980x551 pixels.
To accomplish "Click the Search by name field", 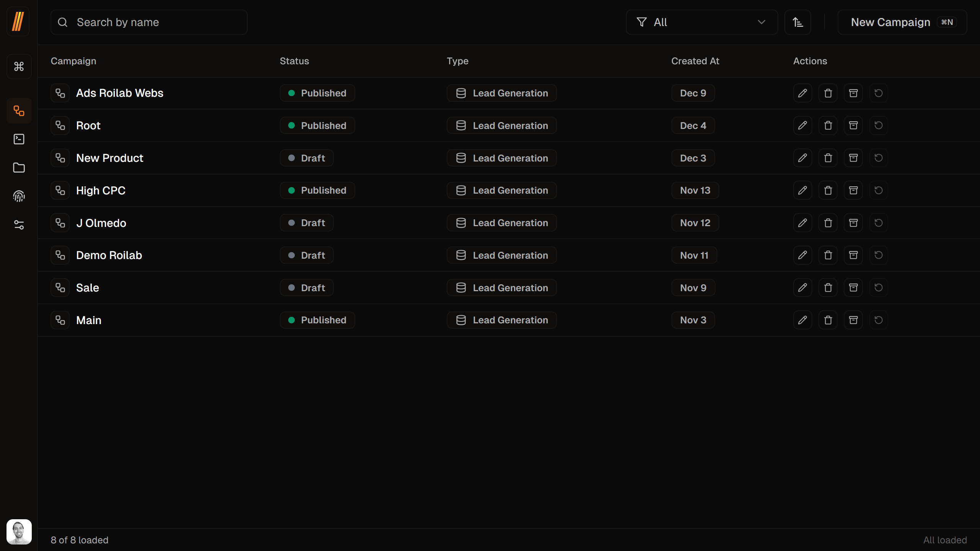I will click(x=149, y=22).
